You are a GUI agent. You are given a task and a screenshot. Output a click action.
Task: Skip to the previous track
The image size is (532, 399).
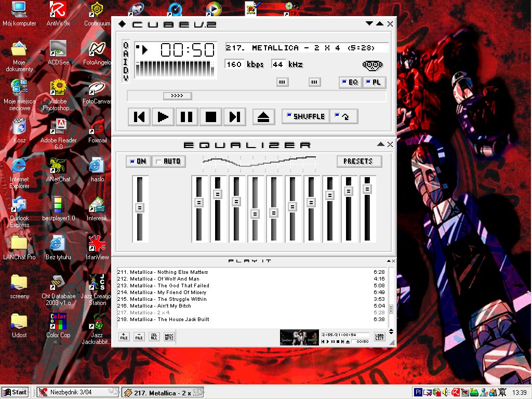coord(139,117)
